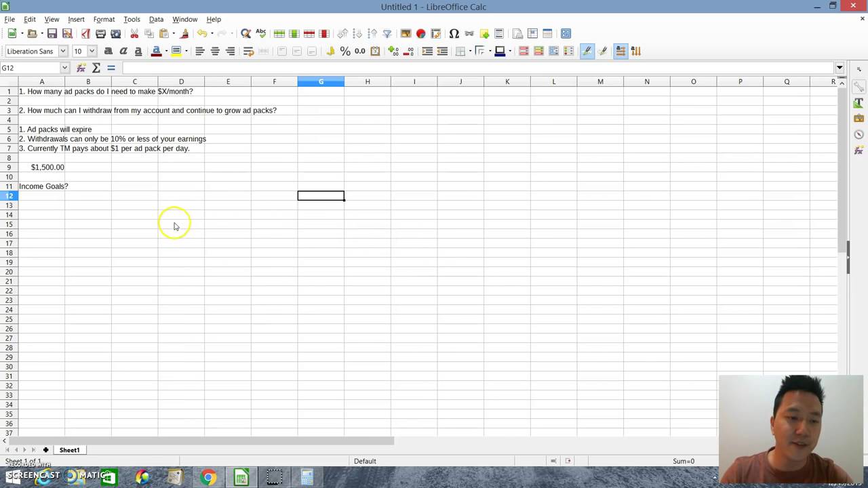Open the Font Name dropdown
The image size is (868, 488).
62,51
